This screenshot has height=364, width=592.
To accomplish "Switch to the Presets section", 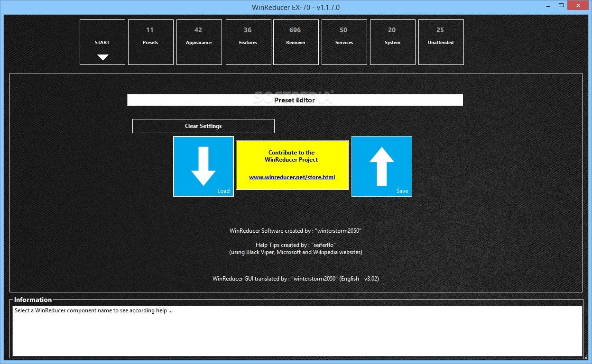I will point(151,42).
